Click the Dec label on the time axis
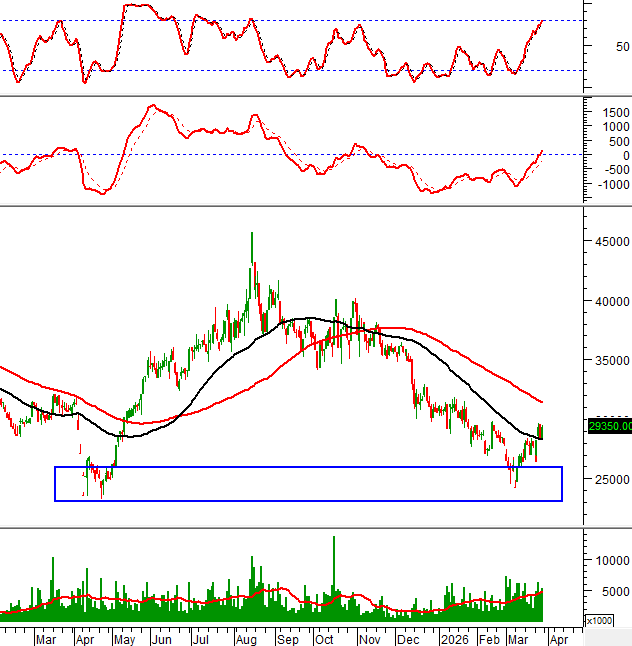This screenshot has height=646, width=632. pos(408,637)
